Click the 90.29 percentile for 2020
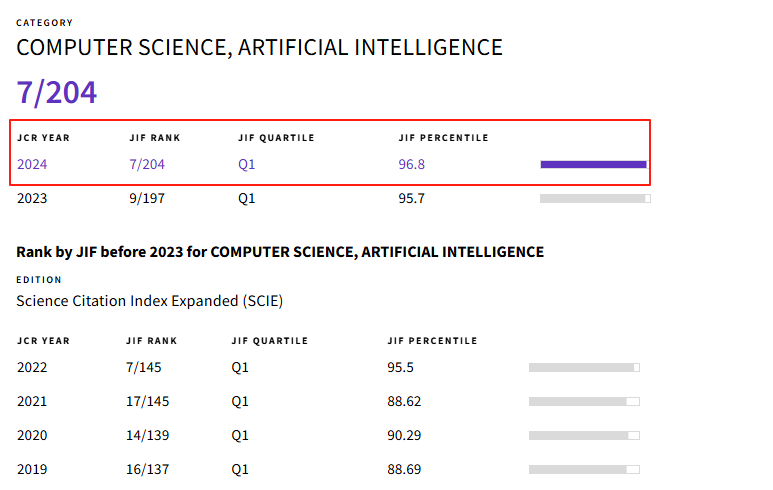The width and height of the screenshot is (773, 490). click(x=404, y=436)
